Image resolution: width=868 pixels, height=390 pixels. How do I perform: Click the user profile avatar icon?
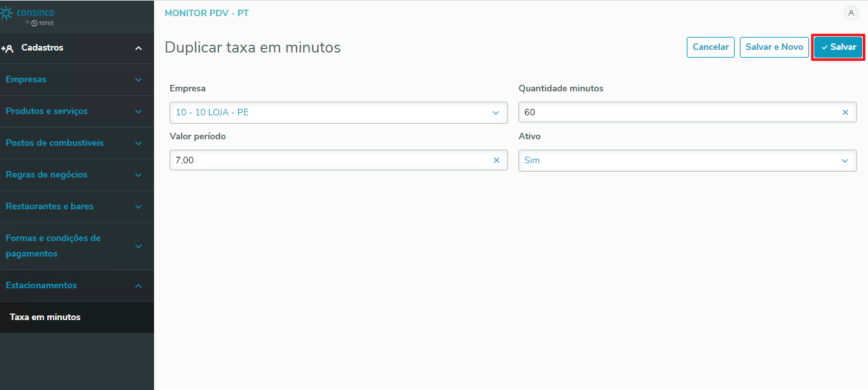pyautogui.click(x=851, y=13)
